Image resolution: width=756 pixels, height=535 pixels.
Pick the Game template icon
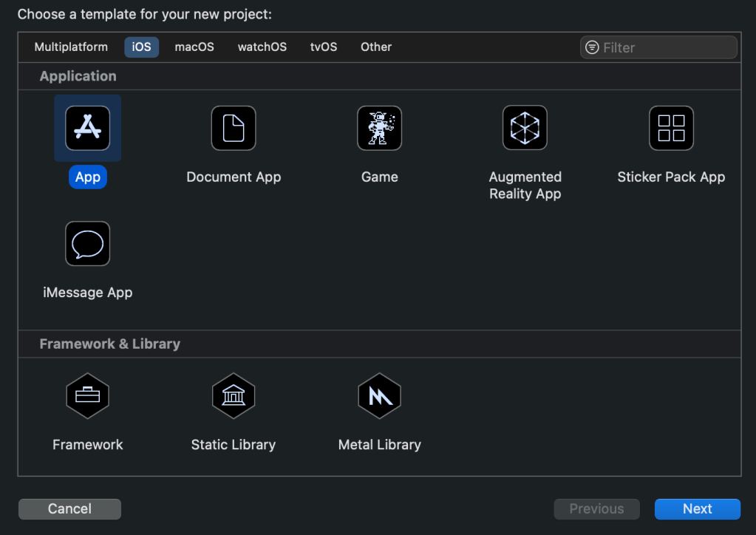[379, 128]
